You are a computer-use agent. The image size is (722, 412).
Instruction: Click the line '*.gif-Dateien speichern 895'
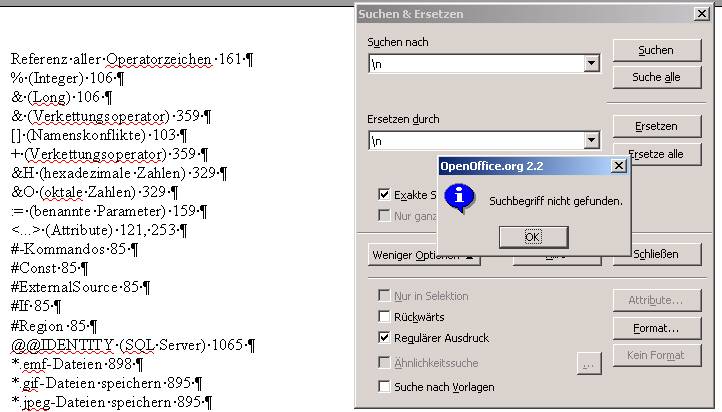(x=106, y=383)
